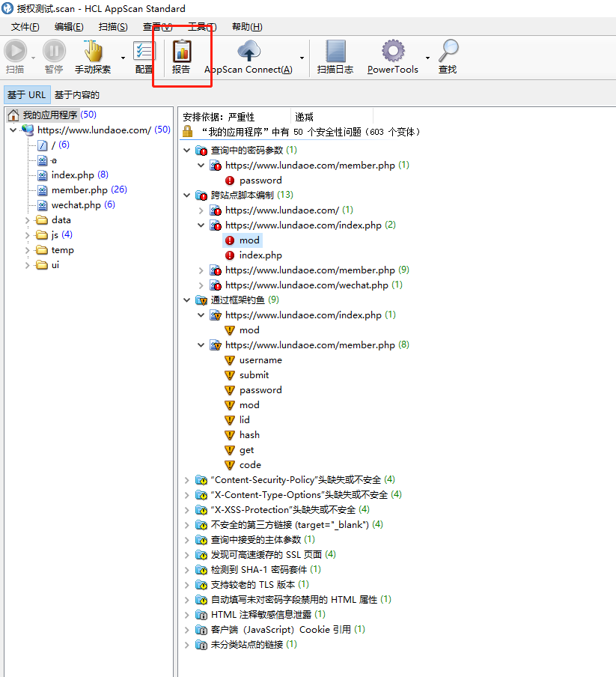Select member.php in the URL tree

(79, 190)
